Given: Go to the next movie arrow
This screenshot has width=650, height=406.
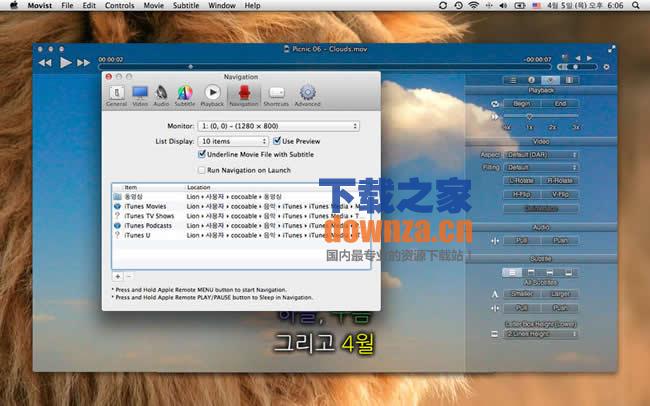Looking at the screenshot, I should coord(589,58).
